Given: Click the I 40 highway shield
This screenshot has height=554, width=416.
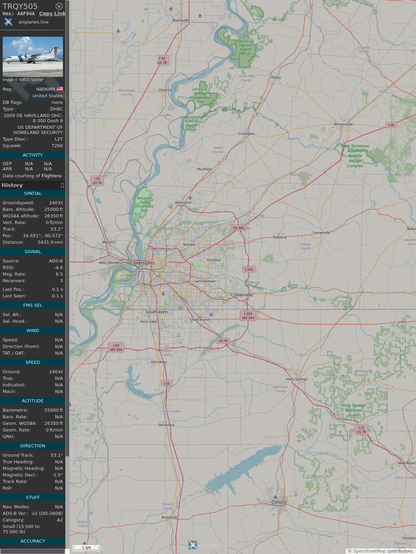Looking at the screenshot, I should 391,125.
